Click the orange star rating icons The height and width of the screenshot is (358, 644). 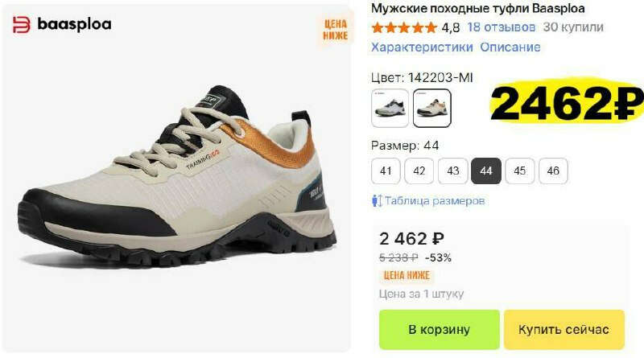404,28
